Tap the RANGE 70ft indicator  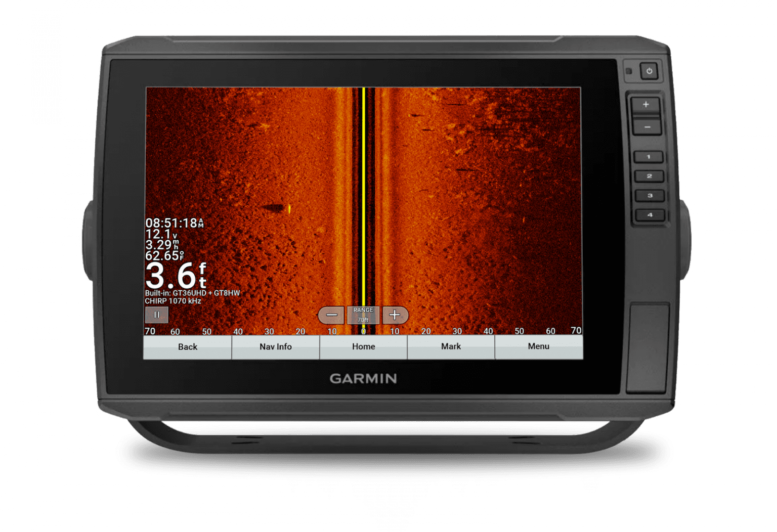(x=363, y=315)
